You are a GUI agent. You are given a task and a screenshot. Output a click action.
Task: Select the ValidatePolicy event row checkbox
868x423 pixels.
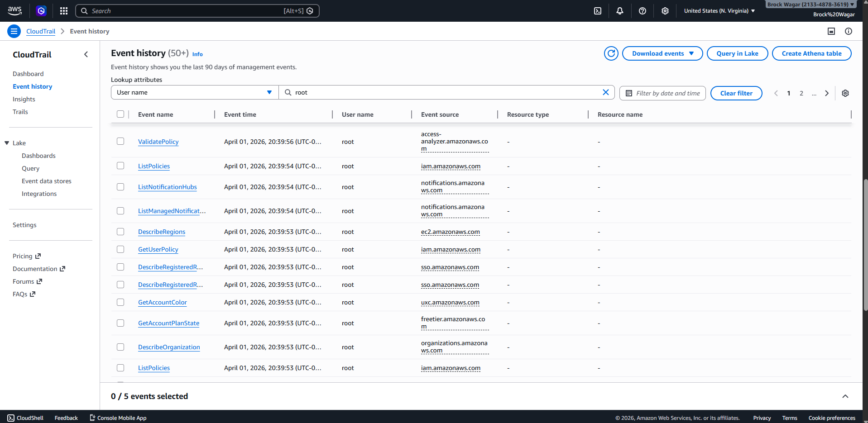coord(120,141)
